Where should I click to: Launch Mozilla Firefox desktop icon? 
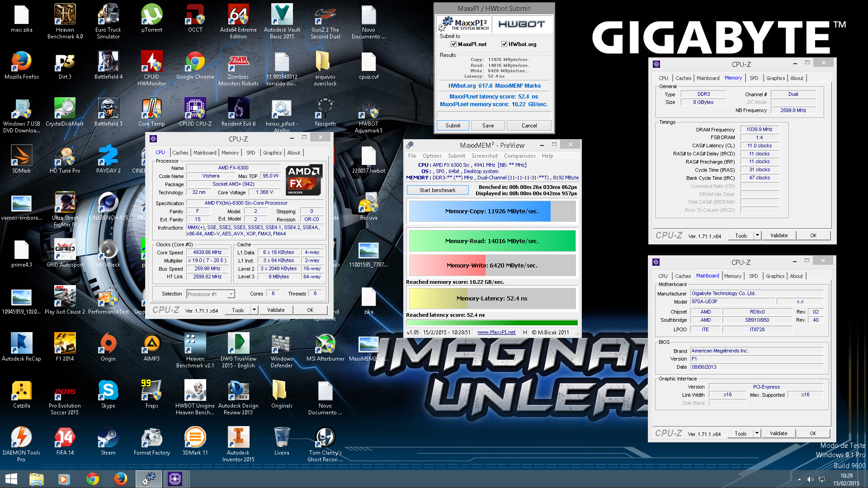[22, 66]
